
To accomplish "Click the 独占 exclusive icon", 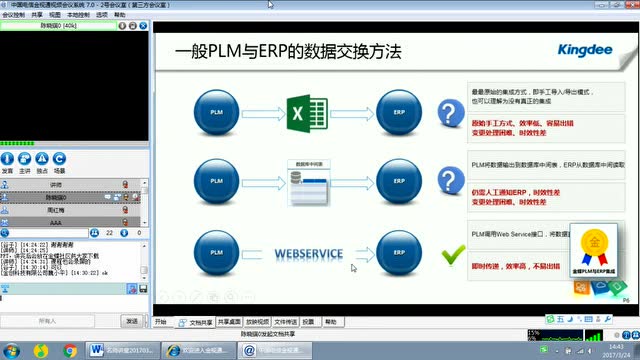I will [42, 159].
